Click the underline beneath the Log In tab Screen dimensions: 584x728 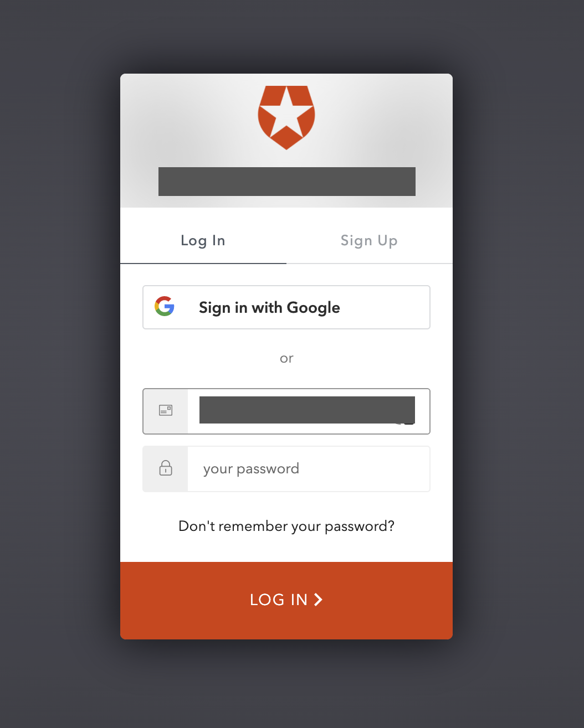[x=203, y=264]
